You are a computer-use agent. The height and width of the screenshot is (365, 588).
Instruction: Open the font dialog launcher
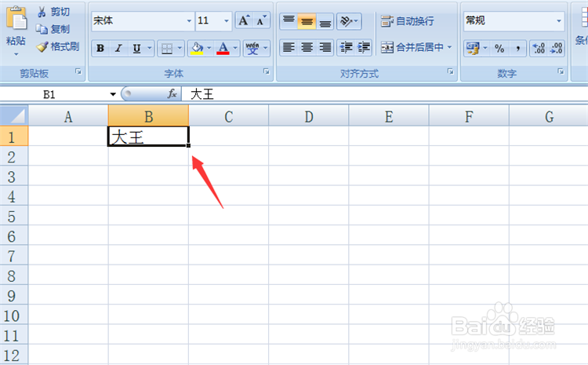(267, 71)
